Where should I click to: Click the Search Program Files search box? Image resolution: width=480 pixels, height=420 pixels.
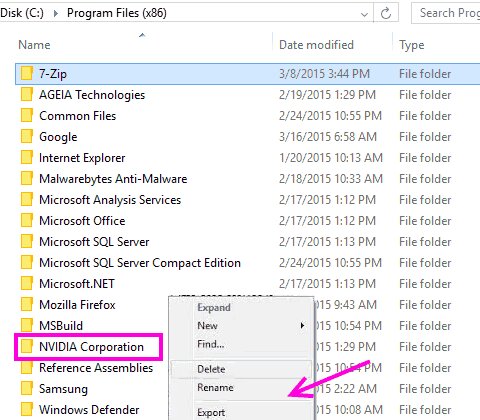coord(446,13)
